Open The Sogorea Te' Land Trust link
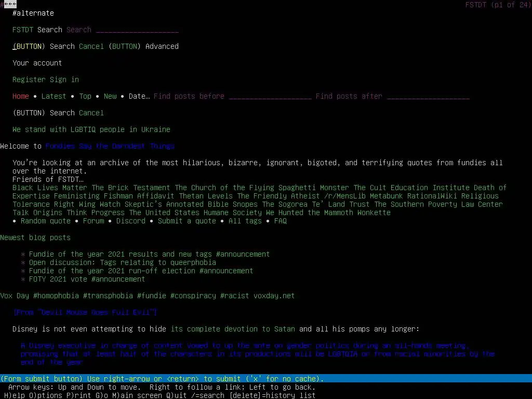 (315, 204)
